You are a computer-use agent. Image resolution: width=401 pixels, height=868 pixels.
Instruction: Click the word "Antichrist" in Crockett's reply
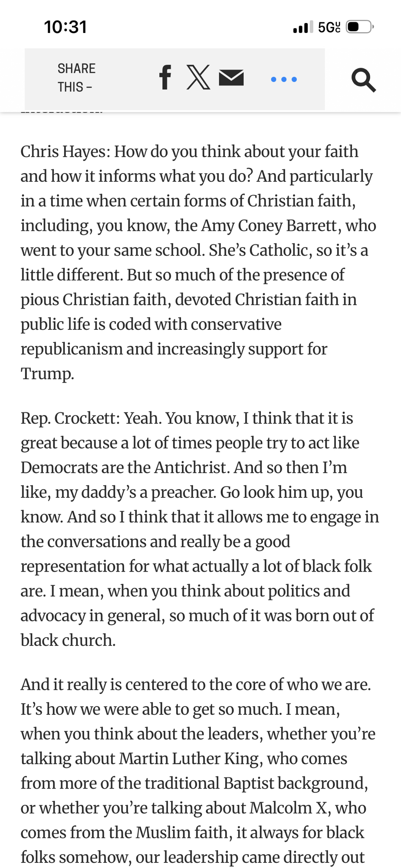pyautogui.click(x=191, y=467)
